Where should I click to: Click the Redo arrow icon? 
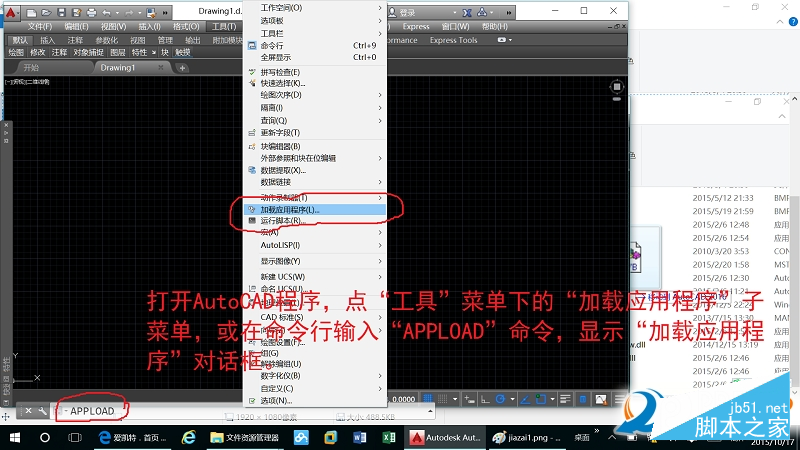click(129, 12)
